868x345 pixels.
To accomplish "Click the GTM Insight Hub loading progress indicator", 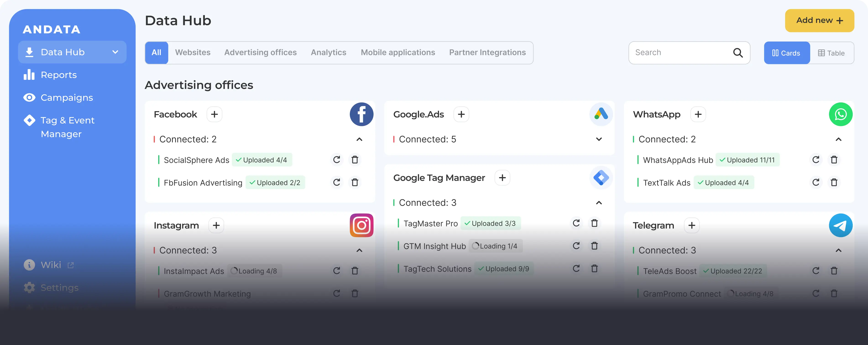I will click(x=495, y=246).
